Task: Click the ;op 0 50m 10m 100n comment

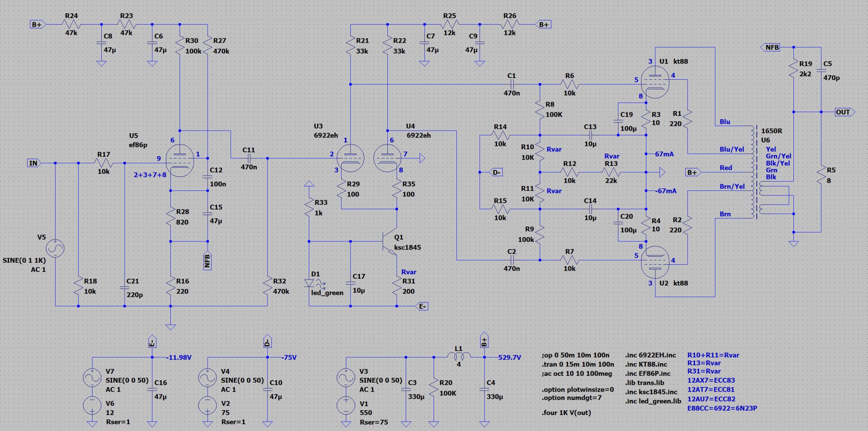Action: (x=576, y=355)
